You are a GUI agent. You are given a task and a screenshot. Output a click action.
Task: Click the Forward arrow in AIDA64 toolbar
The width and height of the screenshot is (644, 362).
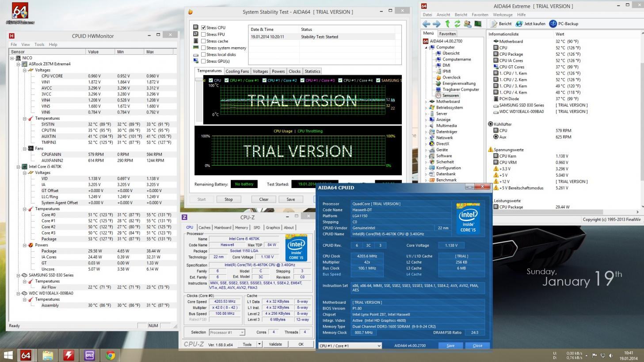click(x=437, y=24)
